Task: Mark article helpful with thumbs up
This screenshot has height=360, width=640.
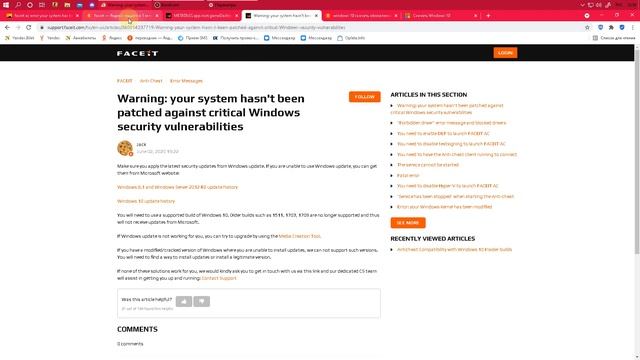Action: point(184,302)
